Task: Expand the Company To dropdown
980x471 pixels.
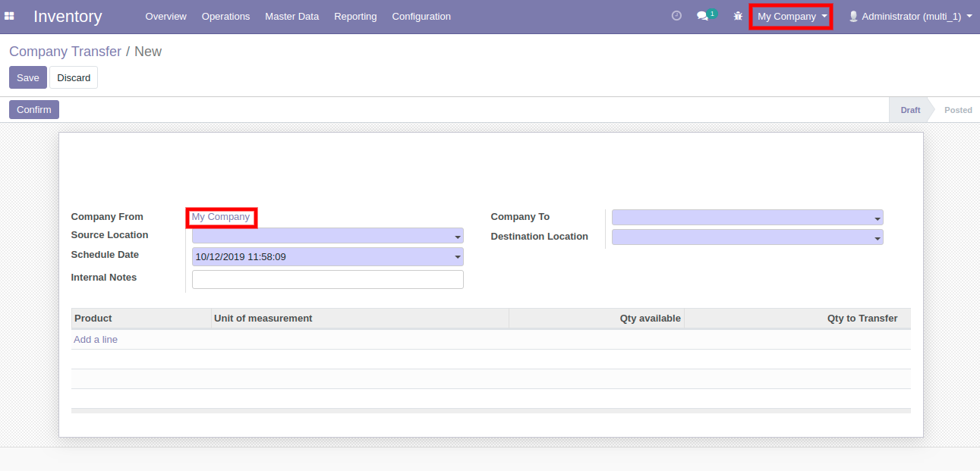Action: (x=747, y=218)
